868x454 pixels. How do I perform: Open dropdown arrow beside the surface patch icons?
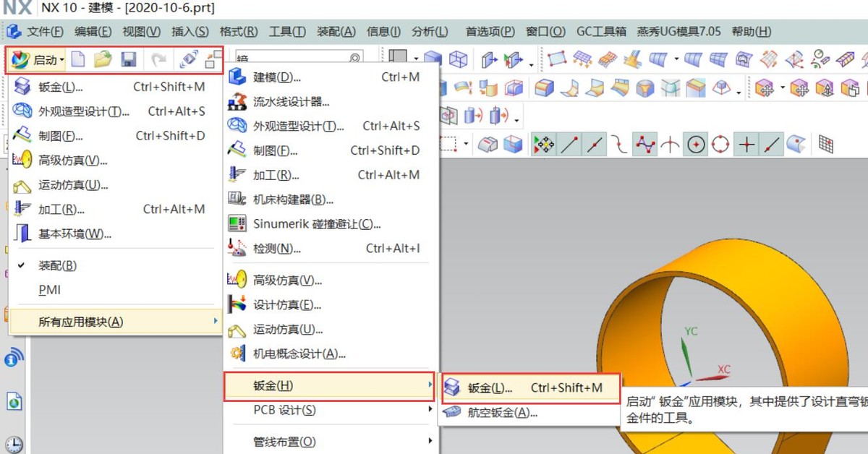pos(676,59)
